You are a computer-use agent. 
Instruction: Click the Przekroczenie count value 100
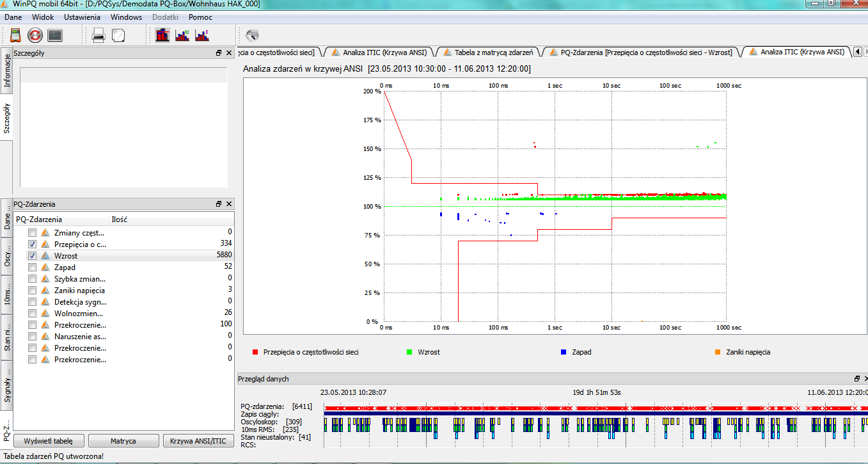click(226, 324)
